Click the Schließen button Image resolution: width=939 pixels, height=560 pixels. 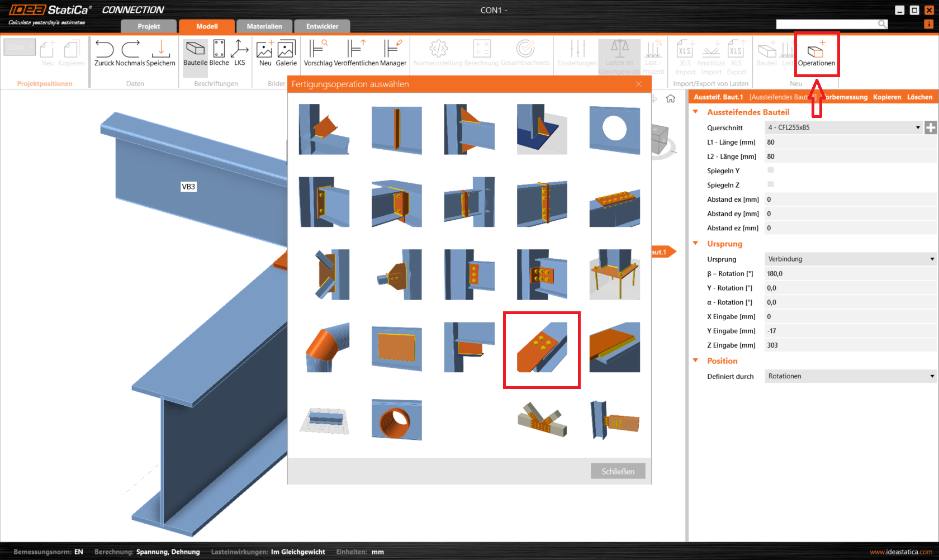pyautogui.click(x=618, y=471)
